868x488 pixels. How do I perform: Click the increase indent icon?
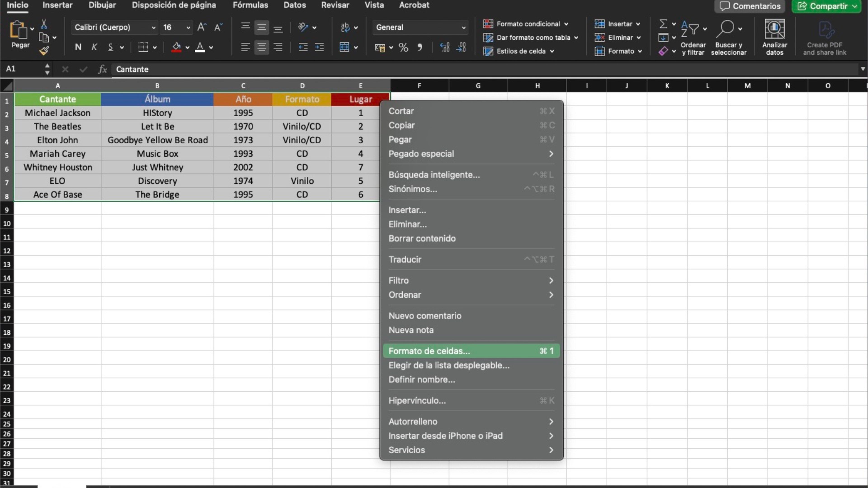pyautogui.click(x=319, y=47)
